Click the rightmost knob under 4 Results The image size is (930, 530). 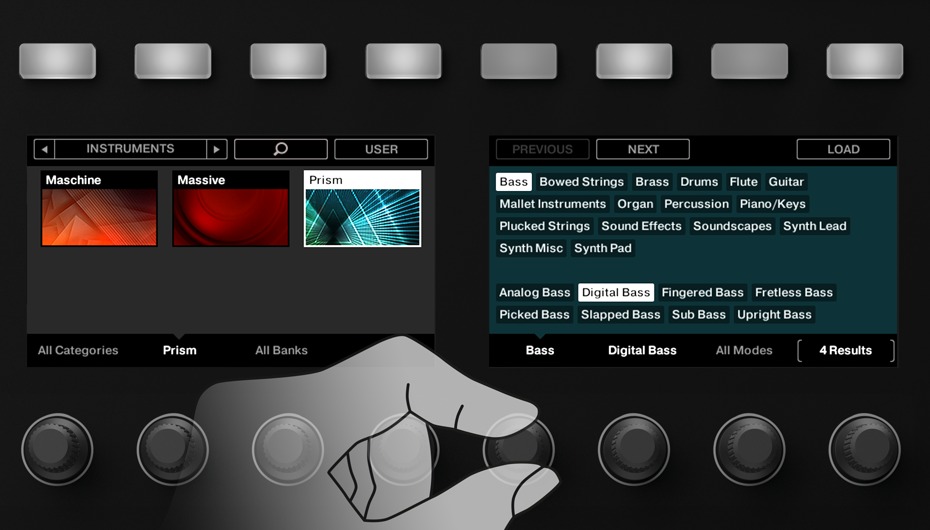864,449
